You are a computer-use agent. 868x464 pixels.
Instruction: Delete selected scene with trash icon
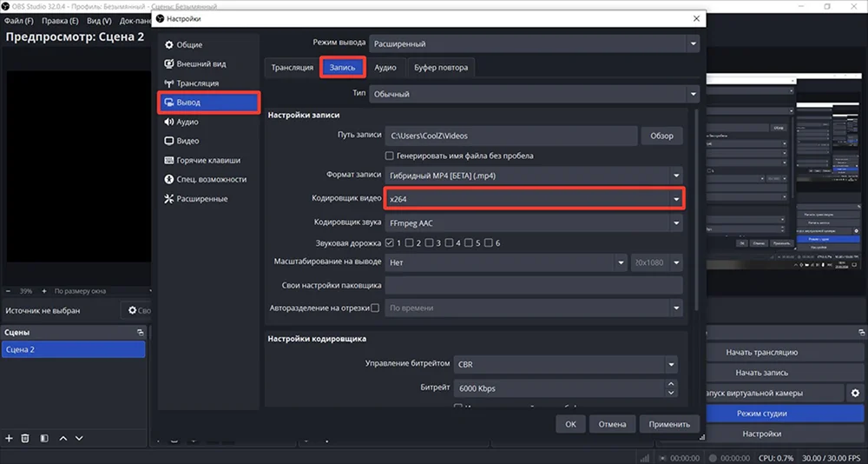point(25,439)
